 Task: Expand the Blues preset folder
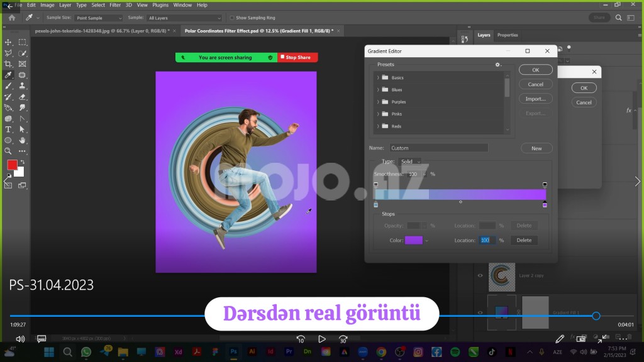[378, 89]
